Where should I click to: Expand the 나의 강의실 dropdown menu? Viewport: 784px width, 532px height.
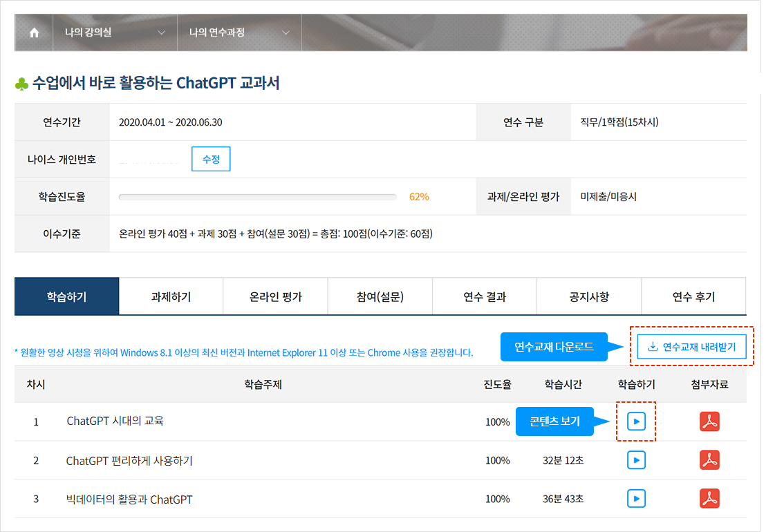(115, 32)
